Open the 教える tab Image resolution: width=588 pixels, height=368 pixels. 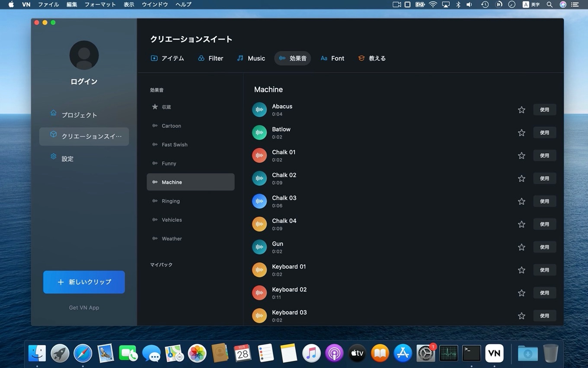pyautogui.click(x=372, y=58)
